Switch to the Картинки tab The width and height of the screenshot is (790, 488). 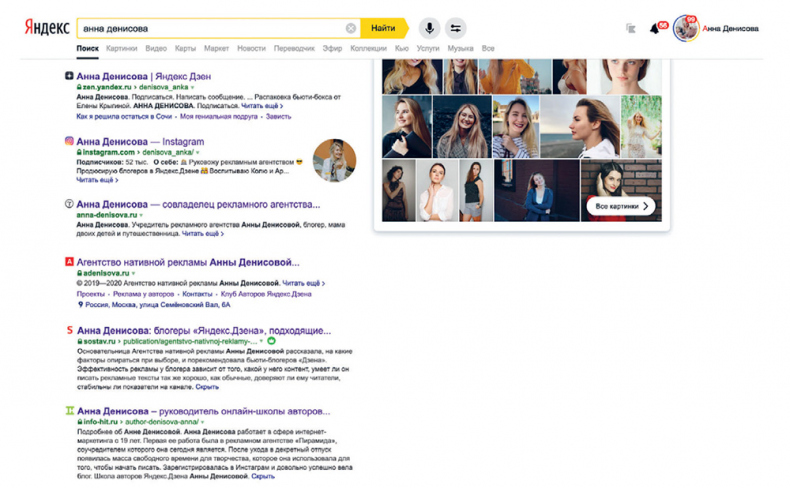[x=121, y=48]
